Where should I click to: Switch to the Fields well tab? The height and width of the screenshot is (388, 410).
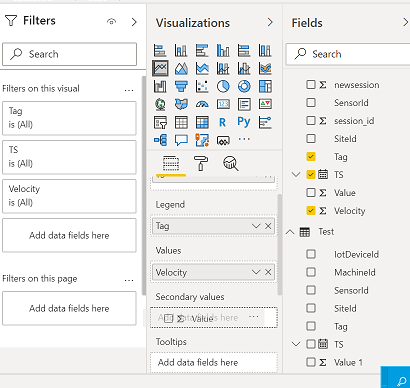click(171, 163)
